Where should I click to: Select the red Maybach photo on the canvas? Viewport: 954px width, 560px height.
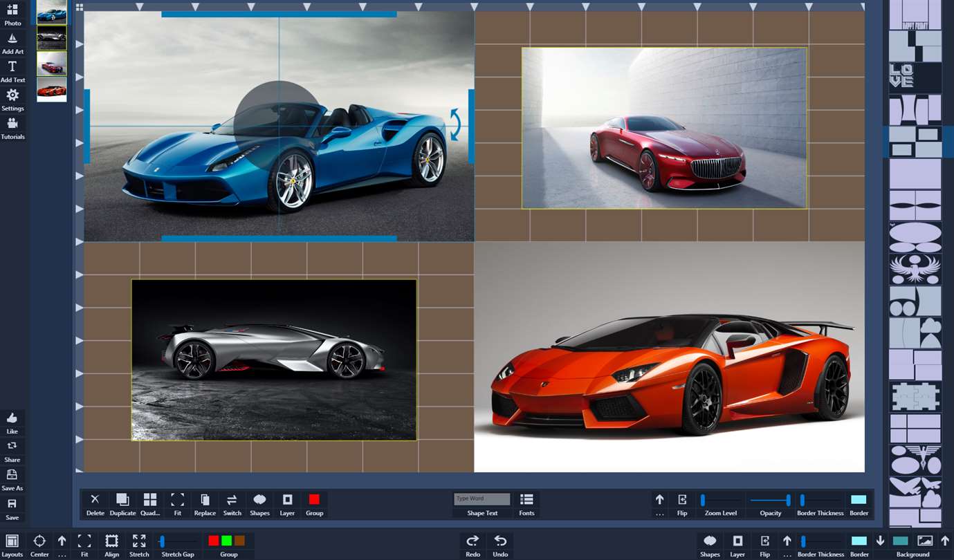click(664, 128)
